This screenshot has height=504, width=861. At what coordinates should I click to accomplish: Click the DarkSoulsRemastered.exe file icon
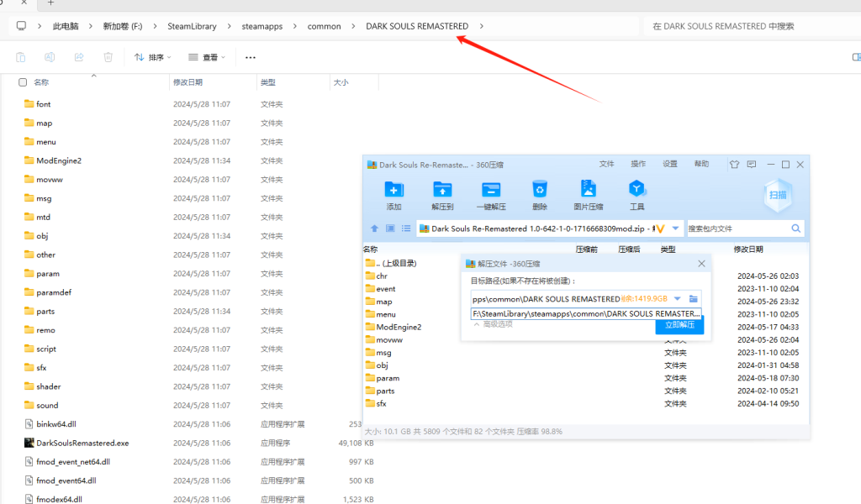pyautogui.click(x=29, y=443)
